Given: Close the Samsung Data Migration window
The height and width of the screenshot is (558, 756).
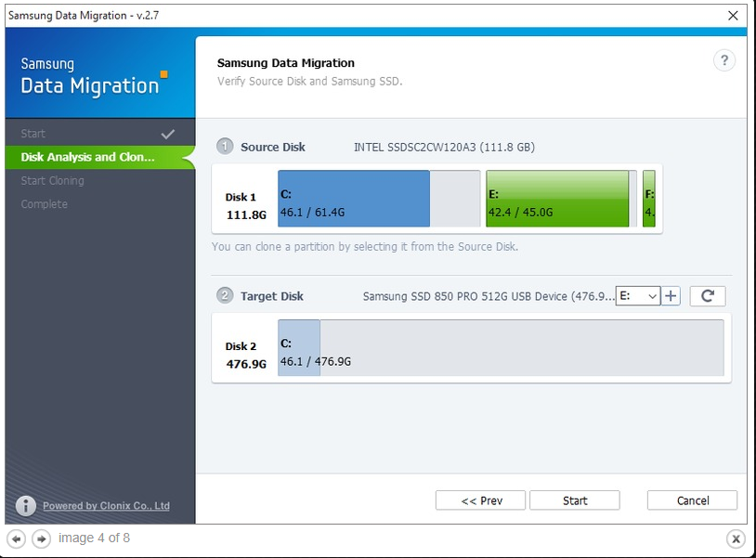Looking at the screenshot, I should [733, 16].
